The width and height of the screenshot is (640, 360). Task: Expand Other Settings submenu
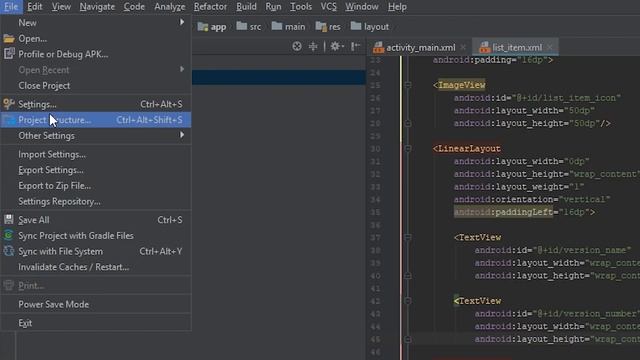point(96,136)
